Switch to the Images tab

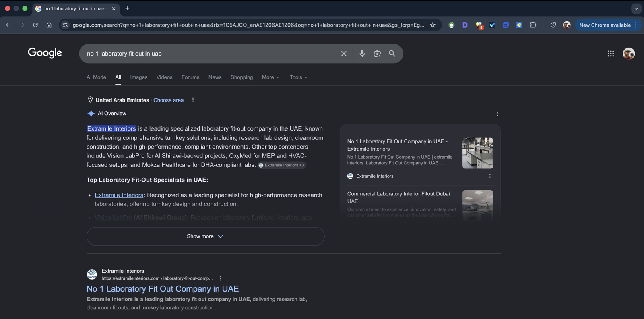[139, 77]
